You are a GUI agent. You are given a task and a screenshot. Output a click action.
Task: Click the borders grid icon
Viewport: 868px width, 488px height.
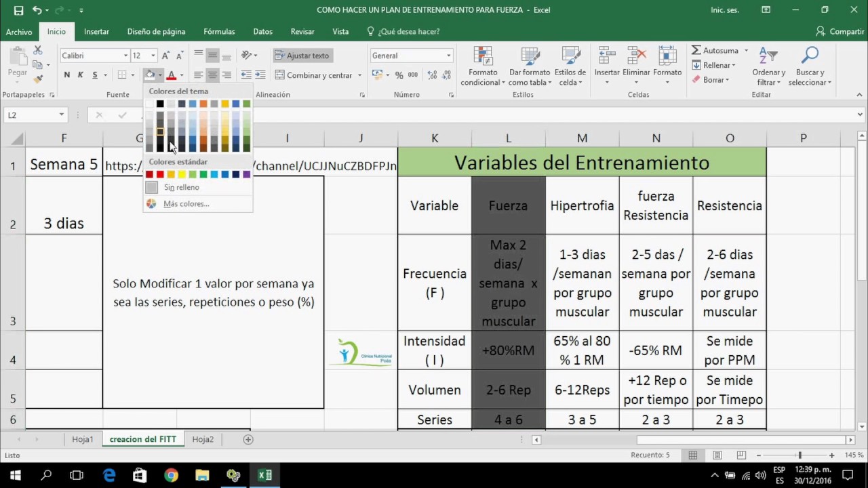[x=122, y=75]
